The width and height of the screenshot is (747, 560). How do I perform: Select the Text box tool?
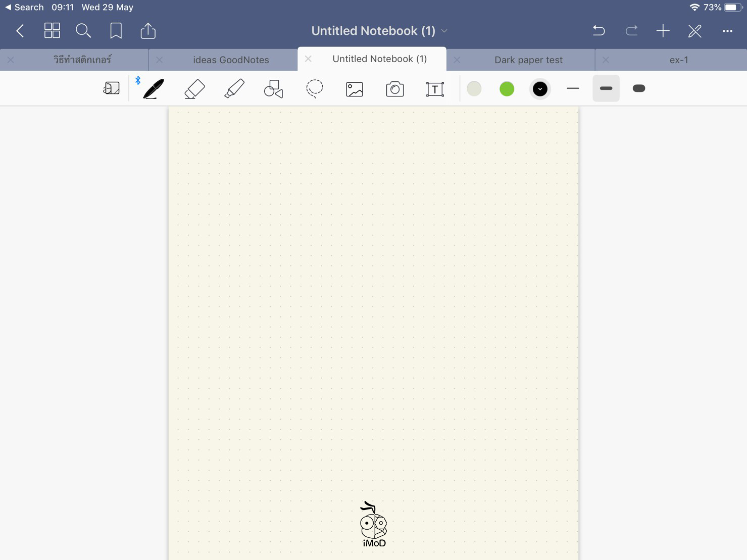435,89
